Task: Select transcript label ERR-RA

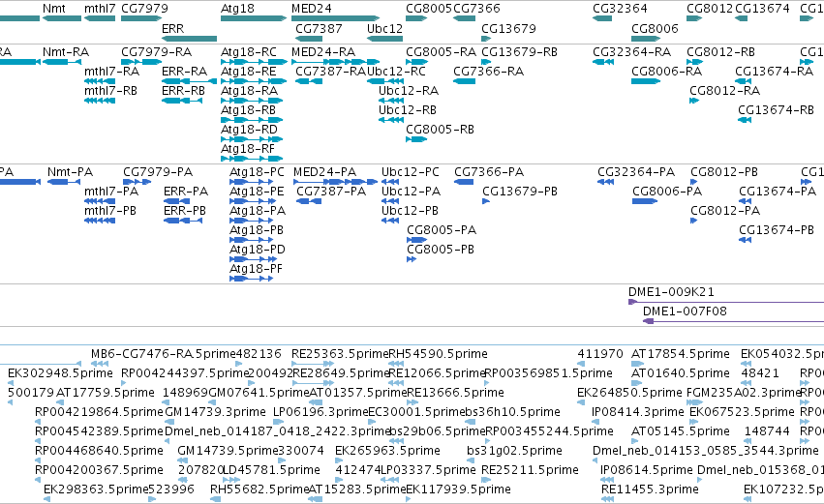Action: [184, 72]
